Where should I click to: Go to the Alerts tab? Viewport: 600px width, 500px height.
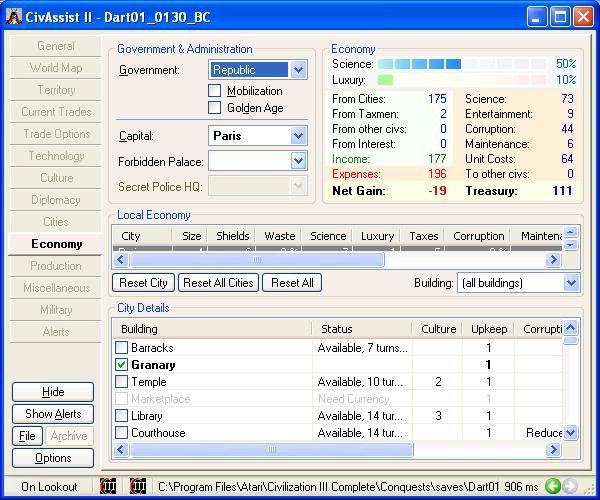click(55, 332)
